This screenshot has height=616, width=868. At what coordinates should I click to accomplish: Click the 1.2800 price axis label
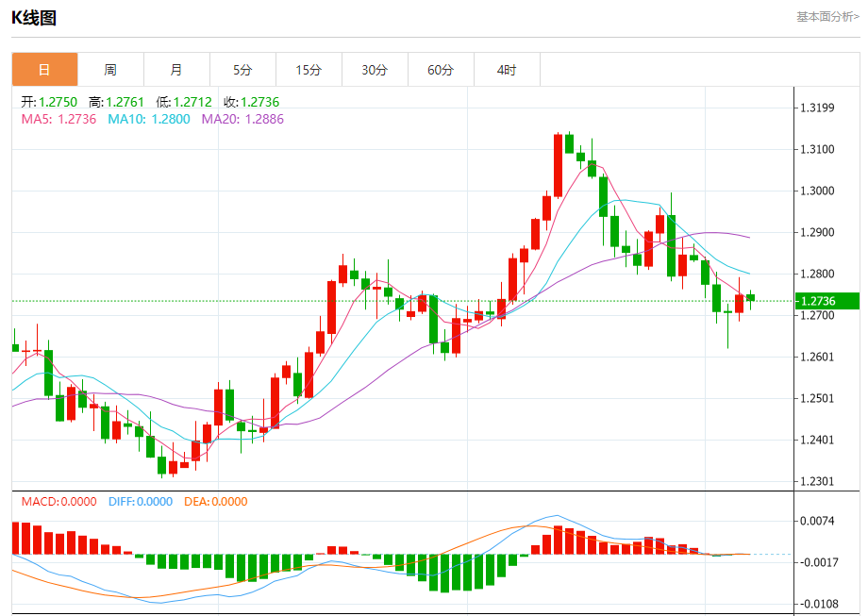[817, 274]
